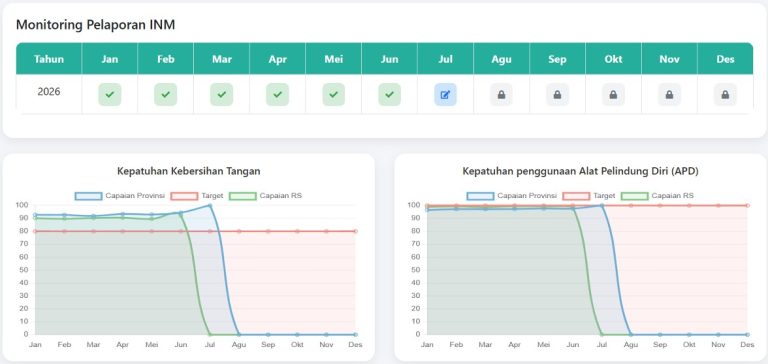768x364 pixels.
Task: Toggle Capaian Provinsi legend in Kebersihan Tangan chart
Action: [x=120, y=196]
